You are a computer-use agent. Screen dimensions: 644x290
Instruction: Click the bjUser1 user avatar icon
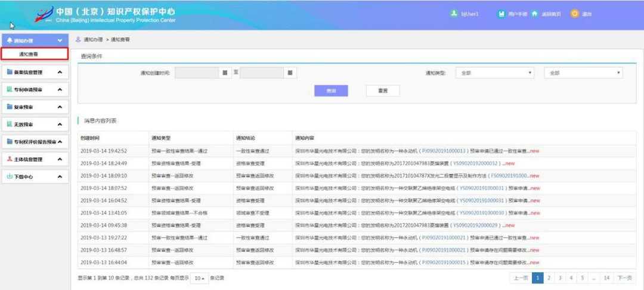(454, 14)
